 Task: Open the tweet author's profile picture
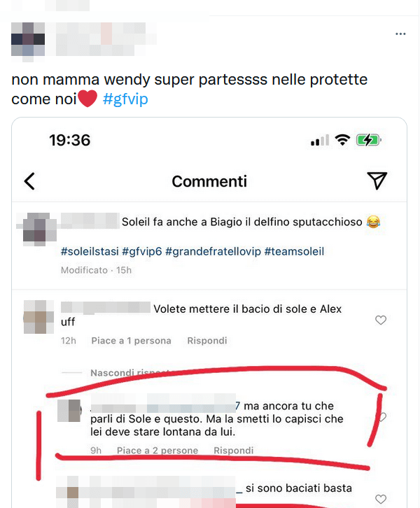coord(28,39)
